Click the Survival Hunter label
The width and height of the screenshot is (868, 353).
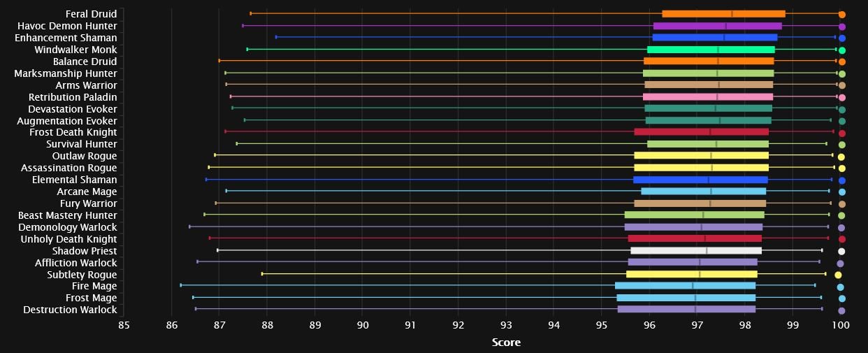coord(82,145)
